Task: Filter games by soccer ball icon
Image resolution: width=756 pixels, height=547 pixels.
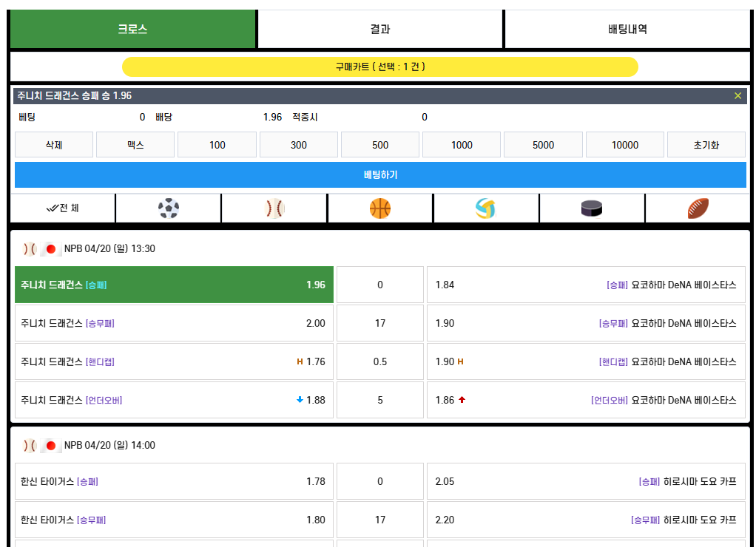Action: point(168,208)
